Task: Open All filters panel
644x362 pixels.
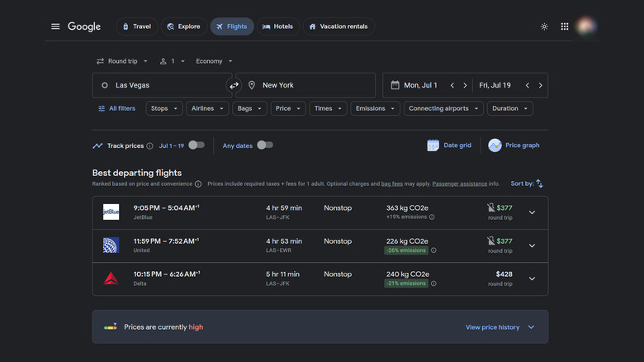Action: point(116,108)
